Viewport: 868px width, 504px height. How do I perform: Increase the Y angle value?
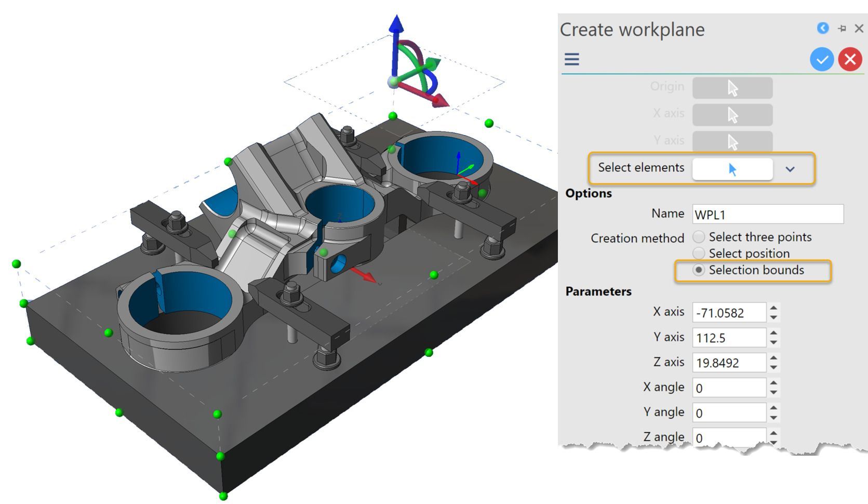coord(774,407)
